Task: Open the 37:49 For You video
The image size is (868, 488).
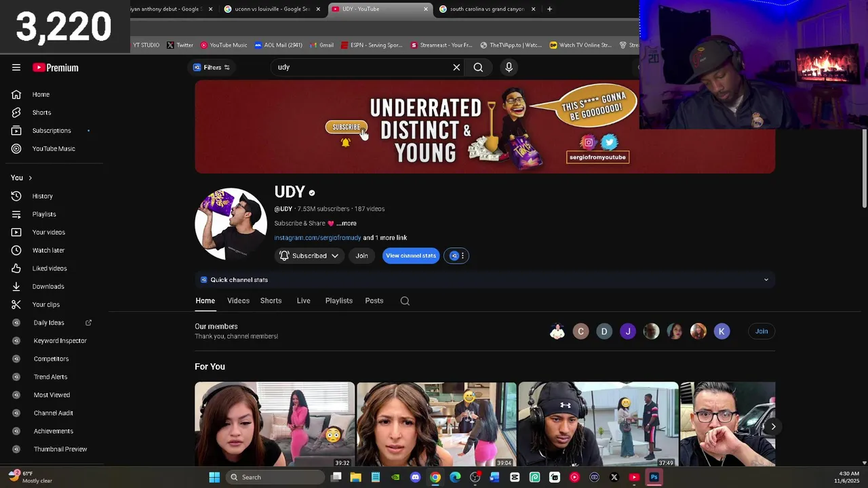Action: 598,424
